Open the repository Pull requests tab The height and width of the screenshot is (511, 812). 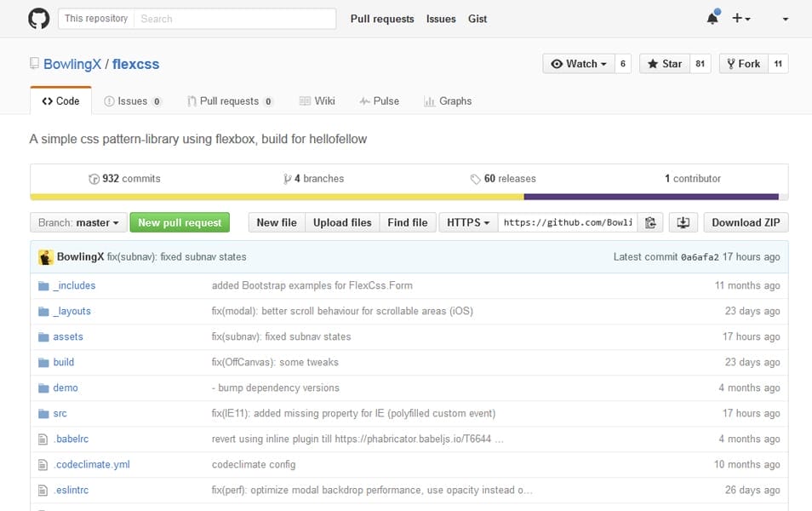[x=230, y=101]
